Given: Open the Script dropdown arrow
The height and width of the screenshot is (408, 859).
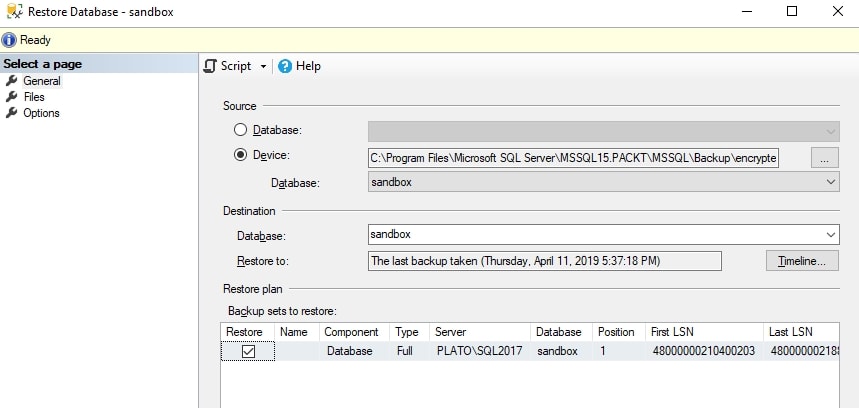Looking at the screenshot, I should pyautogui.click(x=263, y=66).
